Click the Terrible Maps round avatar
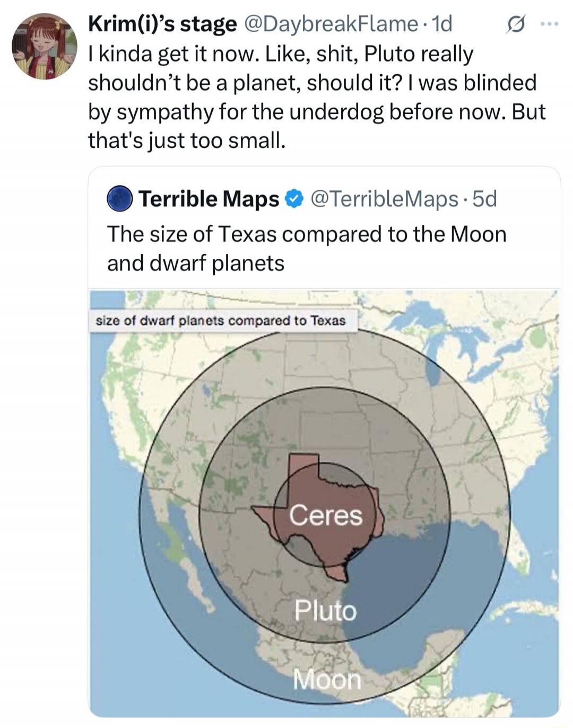The height and width of the screenshot is (728, 573). [120, 199]
